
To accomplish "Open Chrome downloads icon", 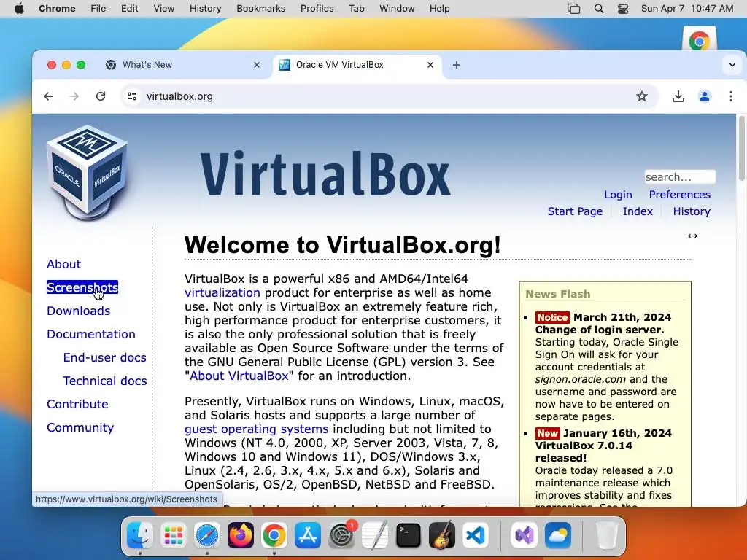I will pos(678,96).
